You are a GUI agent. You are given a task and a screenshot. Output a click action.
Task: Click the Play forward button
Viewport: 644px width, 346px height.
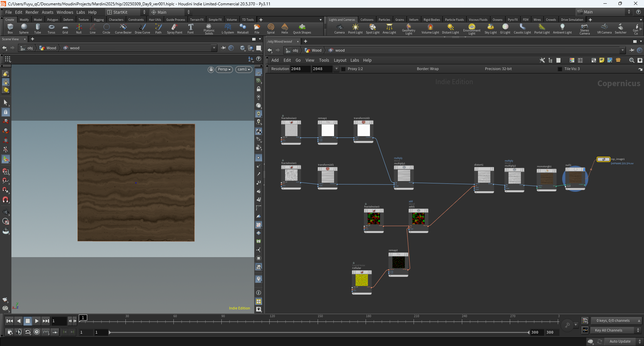37,321
